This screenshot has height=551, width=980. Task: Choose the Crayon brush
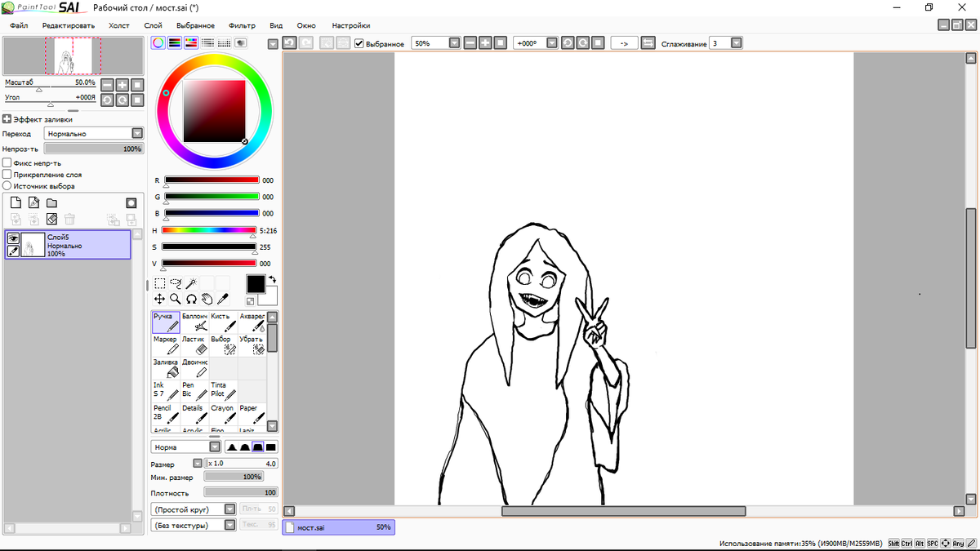click(223, 413)
